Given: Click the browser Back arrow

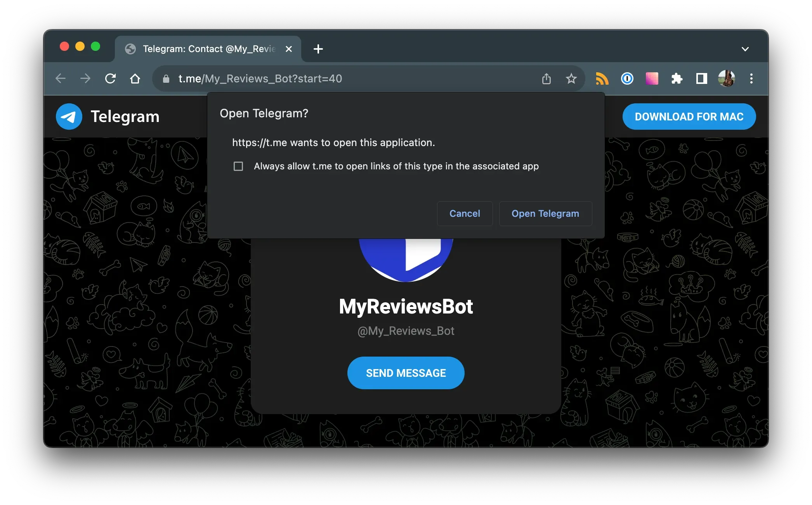Looking at the screenshot, I should (61, 79).
